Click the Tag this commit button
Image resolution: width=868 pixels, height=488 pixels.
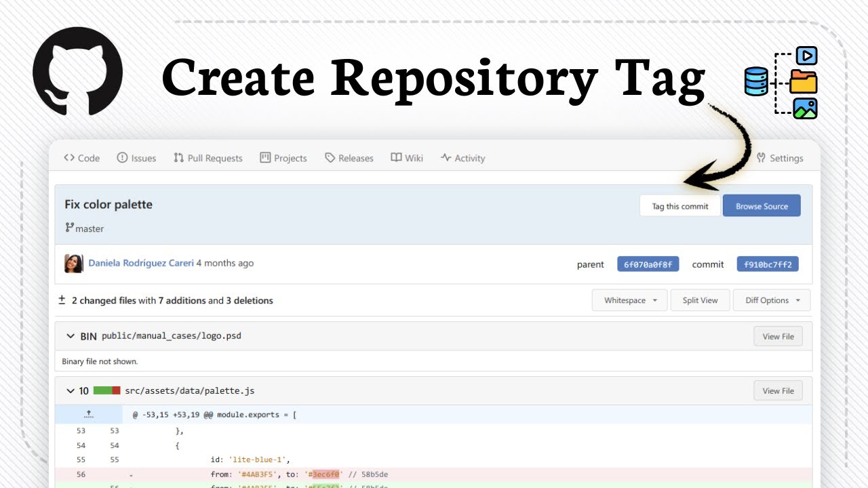tap(680, 206)
